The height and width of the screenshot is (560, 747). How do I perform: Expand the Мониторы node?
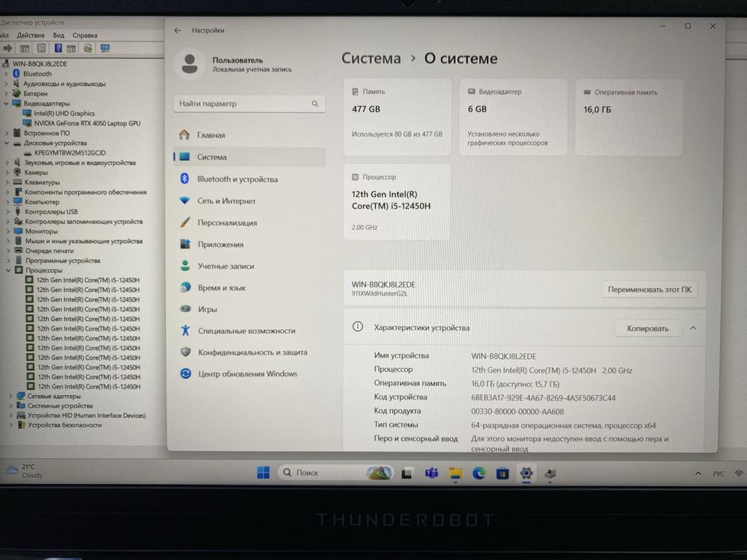pyautogui.click(x=7, y=231)
